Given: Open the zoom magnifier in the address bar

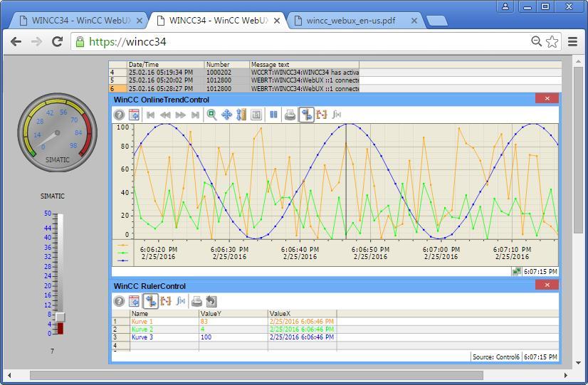Looking at the screenshot, I should 536,41.
